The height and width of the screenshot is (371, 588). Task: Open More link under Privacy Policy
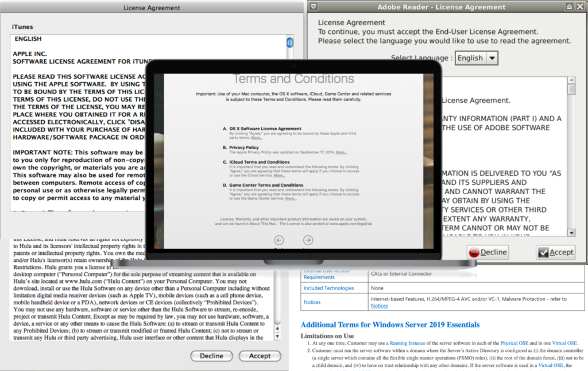(341, 152)
